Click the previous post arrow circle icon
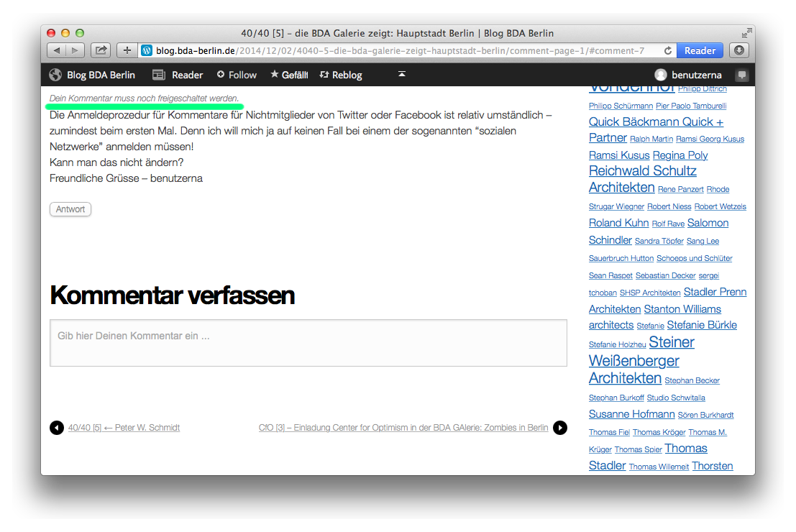 coord(57,428)
